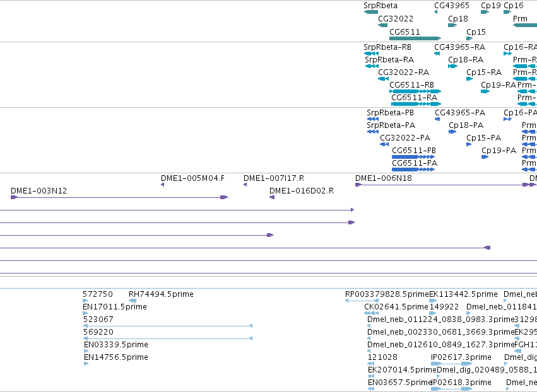
Task: Select the DME1-003N12 BAC clone
Action: tap(119, 197)
